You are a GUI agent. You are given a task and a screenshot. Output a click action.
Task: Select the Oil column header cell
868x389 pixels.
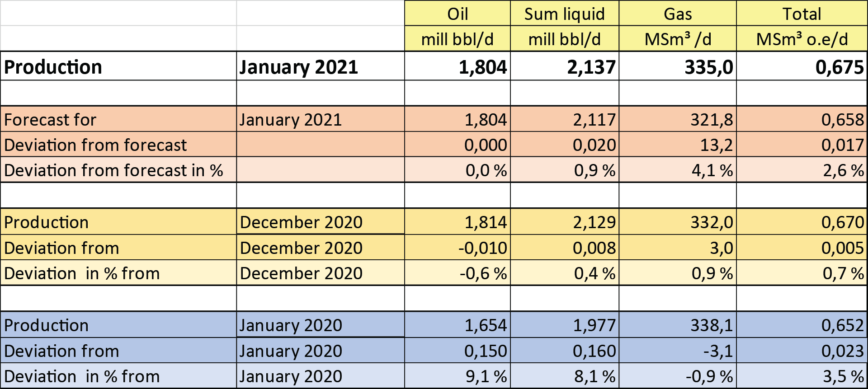[458, 13]
